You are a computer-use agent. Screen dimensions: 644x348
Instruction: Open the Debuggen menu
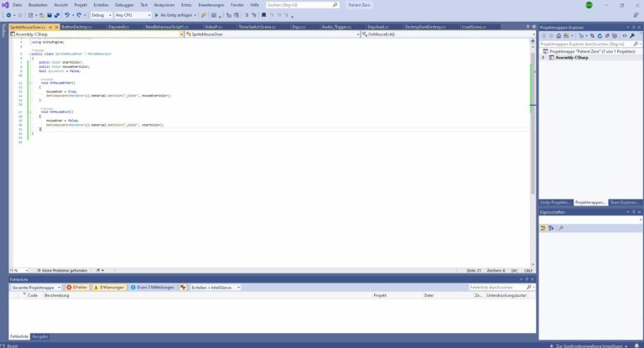tap(124, 5)
